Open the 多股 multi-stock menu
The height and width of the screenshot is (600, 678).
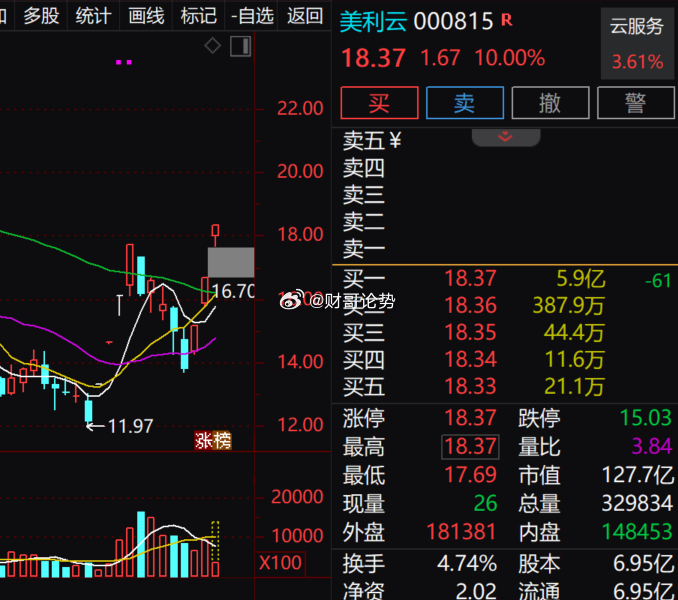click(x=41, y=16)
